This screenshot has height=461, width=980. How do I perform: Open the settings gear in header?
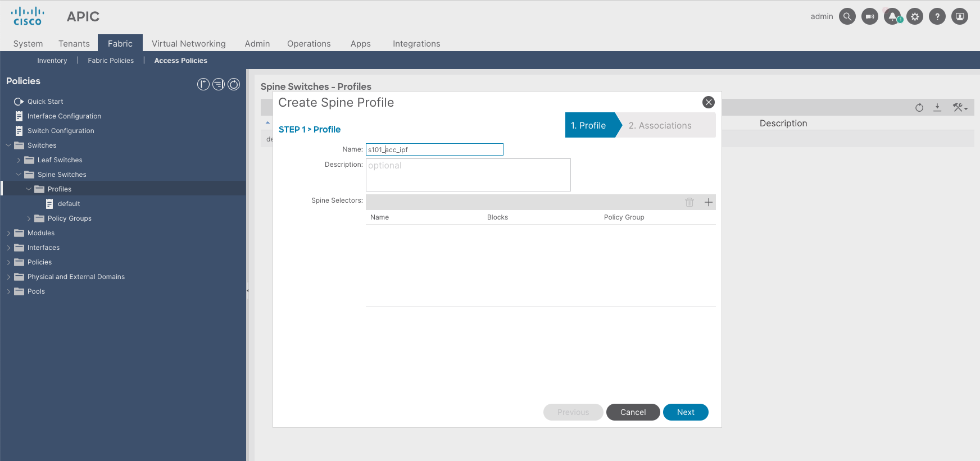[x=915, y=17]
